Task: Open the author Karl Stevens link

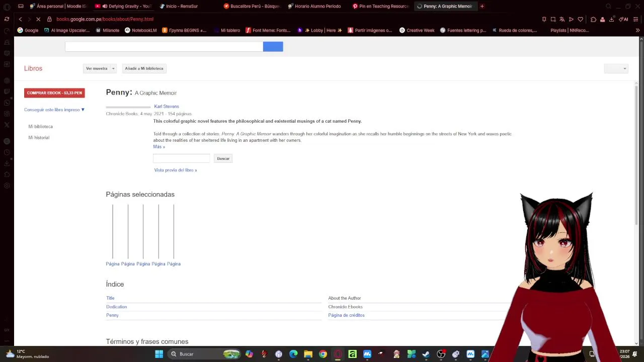Action: (167, 107)
